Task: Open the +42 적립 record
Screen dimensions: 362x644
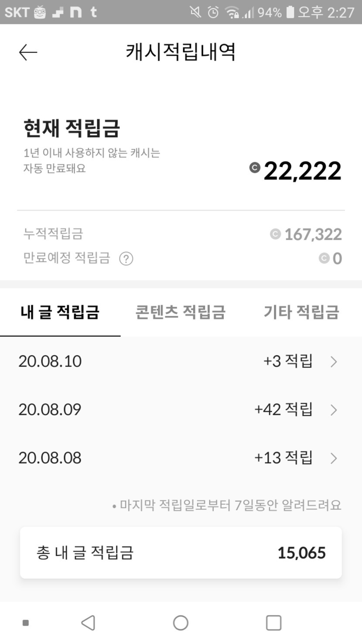Action: [x=283, y=410]
